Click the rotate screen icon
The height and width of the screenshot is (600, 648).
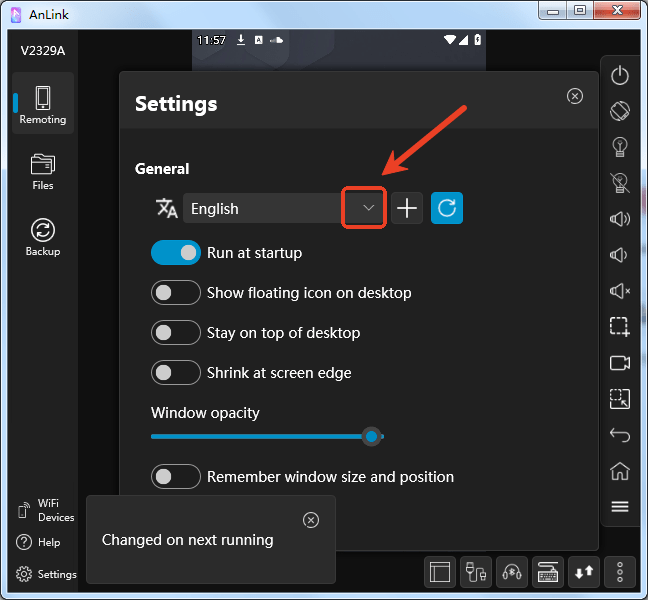click(x=620, y=111)
